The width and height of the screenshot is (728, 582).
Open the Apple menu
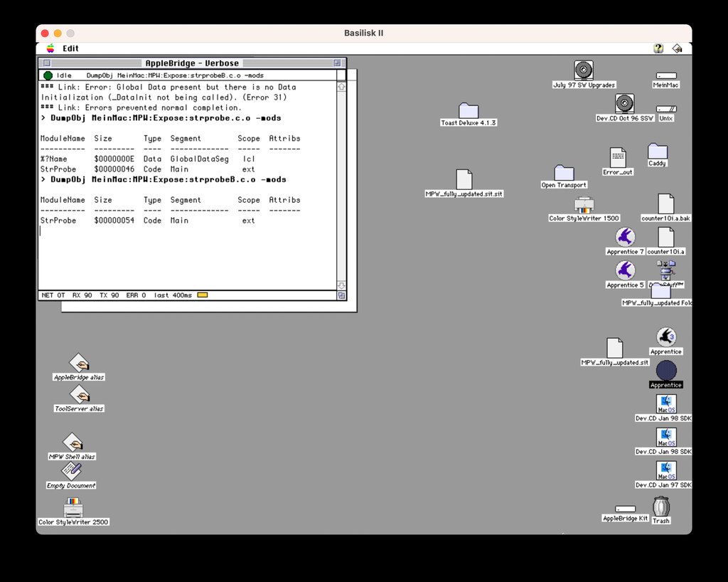50,48
